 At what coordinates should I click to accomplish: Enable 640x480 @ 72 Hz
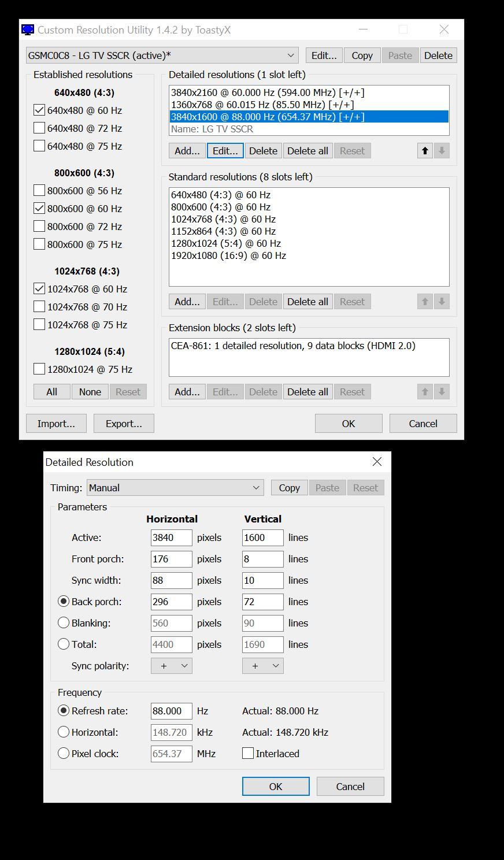(x=39, y=128)
